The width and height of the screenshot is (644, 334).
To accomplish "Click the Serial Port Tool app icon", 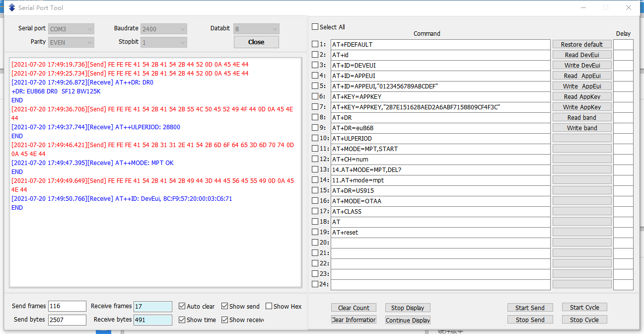I will tap(12, 7).
